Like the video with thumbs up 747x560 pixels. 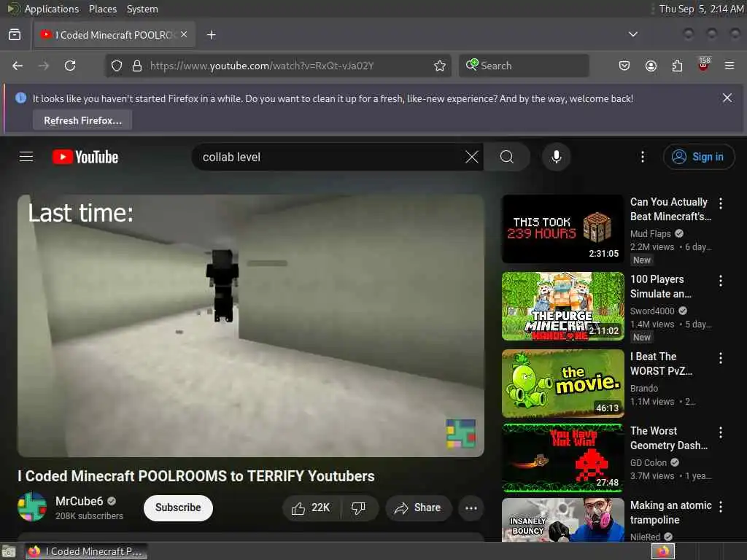click(312, 507)
